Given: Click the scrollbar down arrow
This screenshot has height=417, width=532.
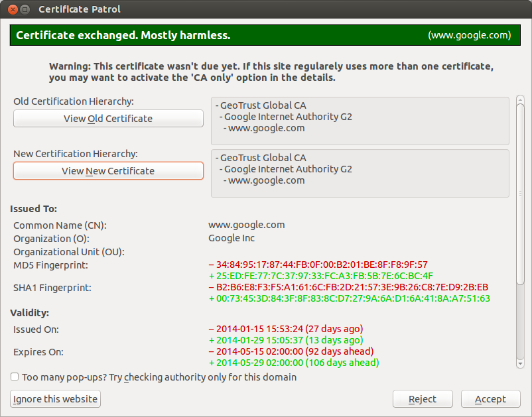Looking at the screenshot, I should (x=520, y=364).
